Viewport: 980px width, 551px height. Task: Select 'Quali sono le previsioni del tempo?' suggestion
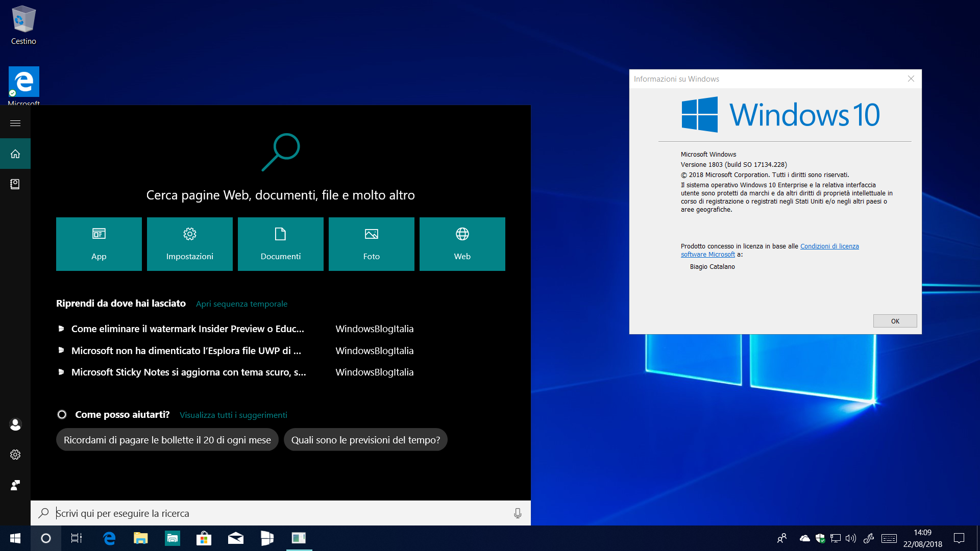point(365,440)
